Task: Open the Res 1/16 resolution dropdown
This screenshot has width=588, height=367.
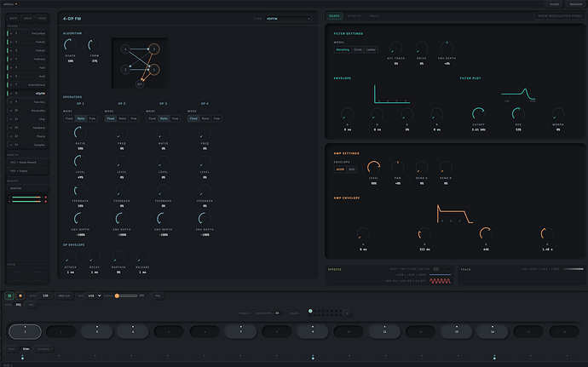Action: click(x=94, y=295)
